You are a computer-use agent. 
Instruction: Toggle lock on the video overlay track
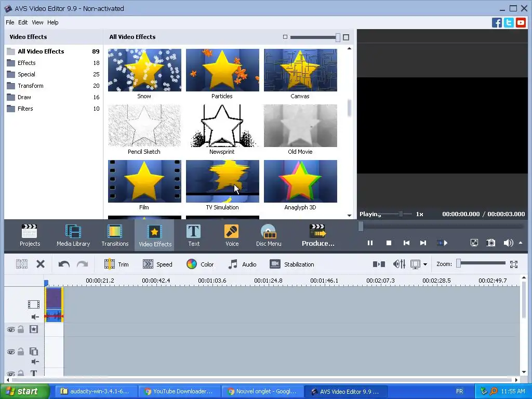click(x=21, y=352)
